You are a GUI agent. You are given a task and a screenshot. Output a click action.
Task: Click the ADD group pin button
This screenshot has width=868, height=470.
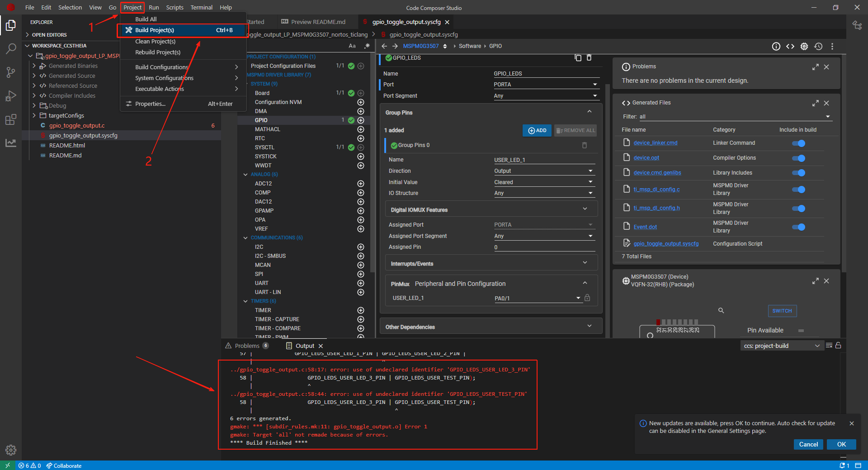coord(537,130)
